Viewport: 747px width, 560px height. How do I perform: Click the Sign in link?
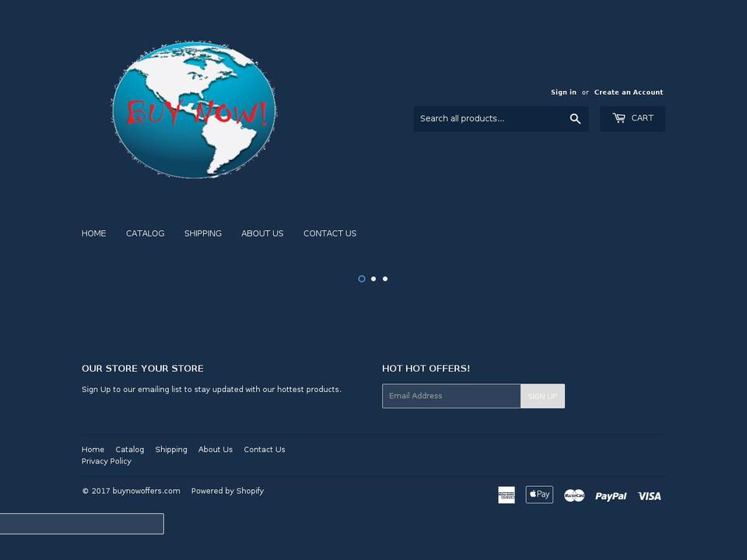(563, 93)
